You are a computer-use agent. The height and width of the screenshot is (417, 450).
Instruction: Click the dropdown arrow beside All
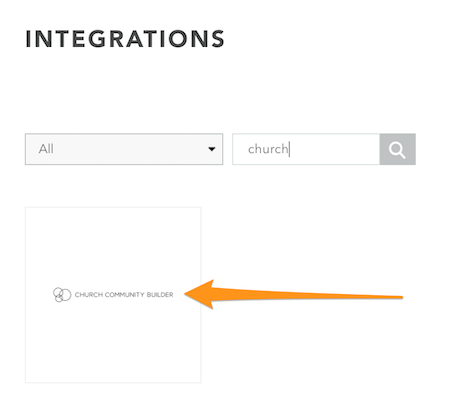(212, 149)
